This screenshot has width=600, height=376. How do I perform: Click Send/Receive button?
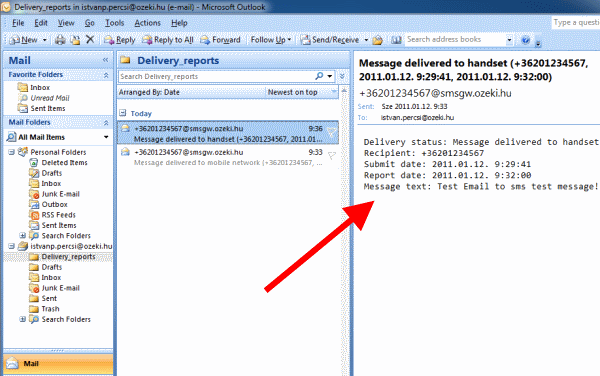tap(330, 40)
